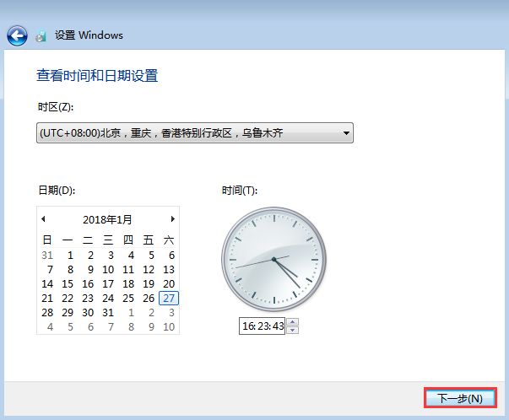Click the 2018年1月 calendar header
Image resolution: width=509 pixels, height=420 pixels.
pyautogui.click(x=107, y=219)
